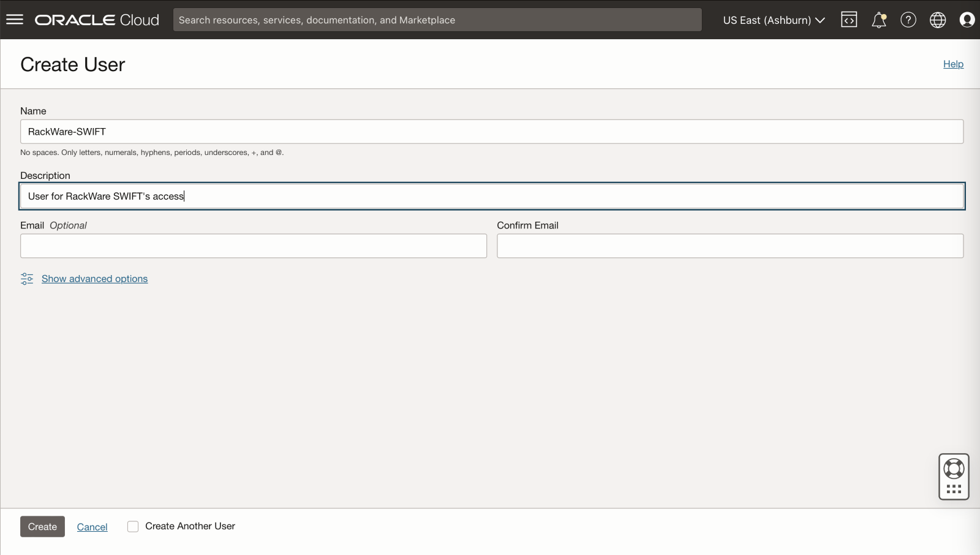Open the hamburger navigation menu
The width and height of the screenshot is (980, 555).
coord(15,20)
